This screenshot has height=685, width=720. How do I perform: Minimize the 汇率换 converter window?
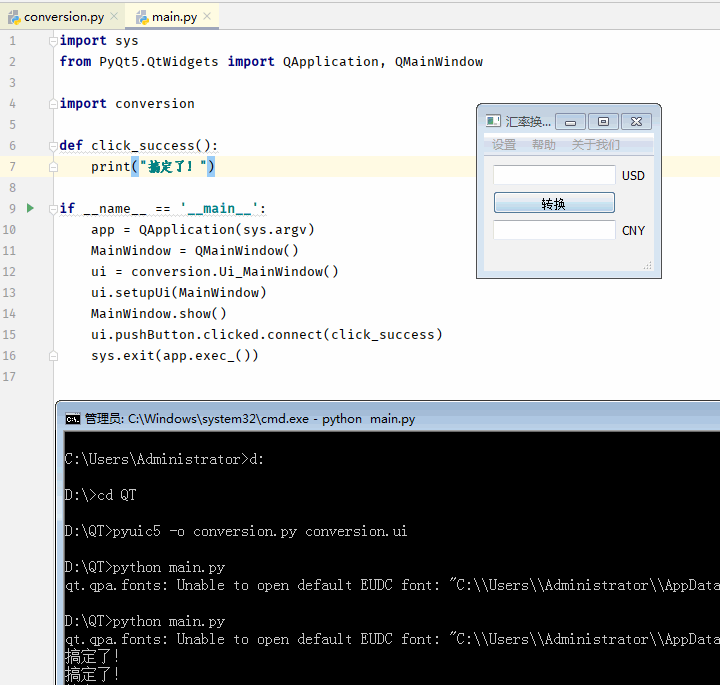[570, 122]
